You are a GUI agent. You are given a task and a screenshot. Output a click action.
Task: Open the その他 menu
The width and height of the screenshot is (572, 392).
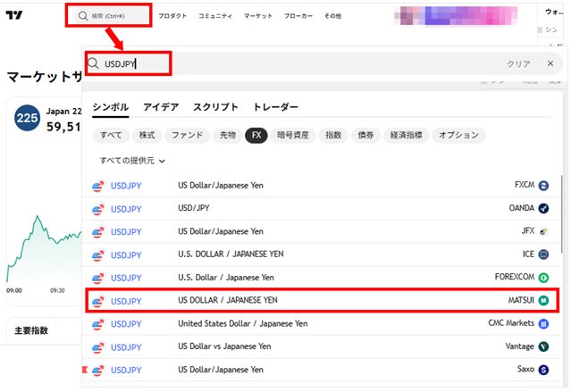tap(332, 16)
